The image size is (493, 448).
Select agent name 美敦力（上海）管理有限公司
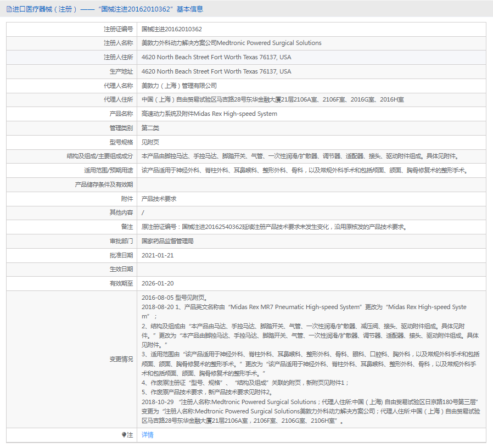tap(179, 86)
